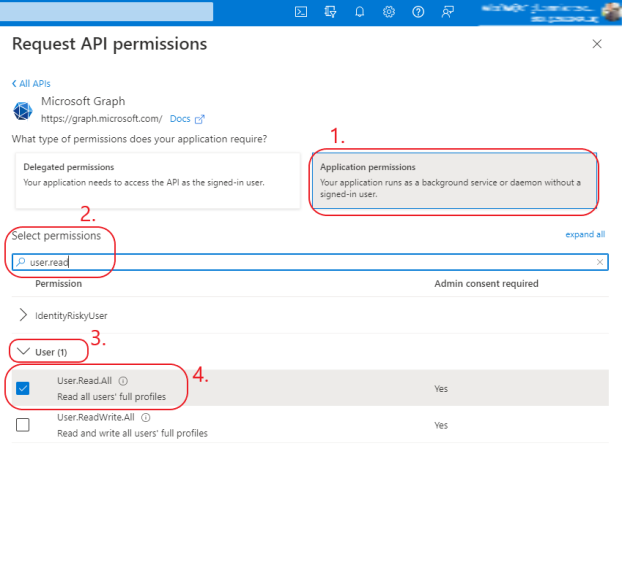
Task: Check the User.ReadWrite.All permission checkbox
Action: pyautogui.click(x=23, y=424)
